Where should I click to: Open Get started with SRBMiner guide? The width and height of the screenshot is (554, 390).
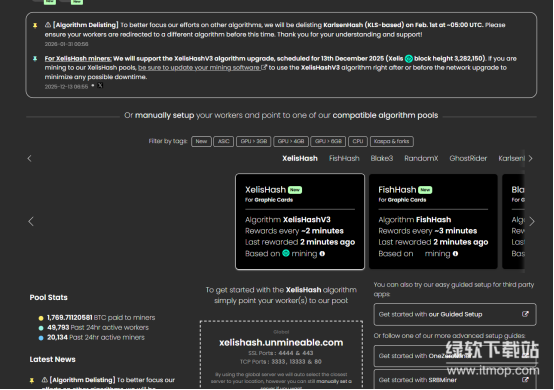click(455, 380)
